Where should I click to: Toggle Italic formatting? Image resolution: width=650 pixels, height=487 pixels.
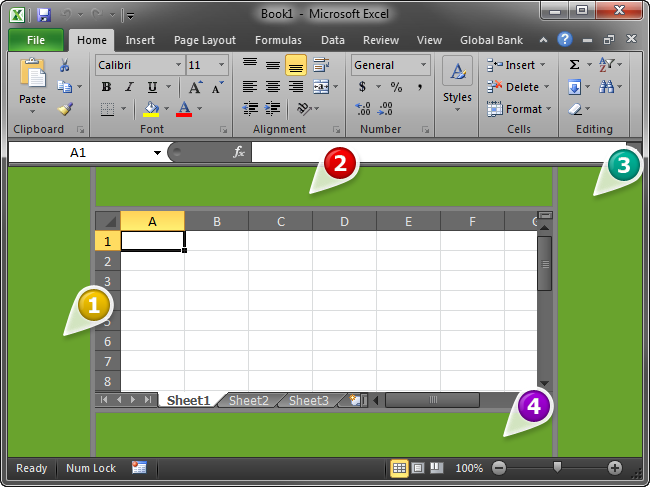[x=129, y=87]
